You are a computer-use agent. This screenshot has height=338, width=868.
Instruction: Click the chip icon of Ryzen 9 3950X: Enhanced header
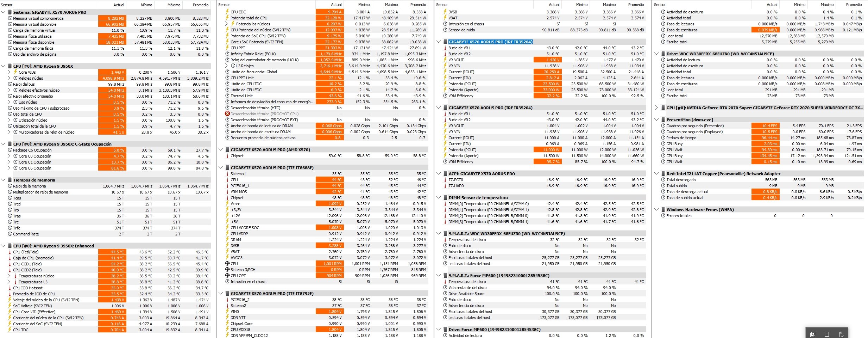[x=10, y=246]
